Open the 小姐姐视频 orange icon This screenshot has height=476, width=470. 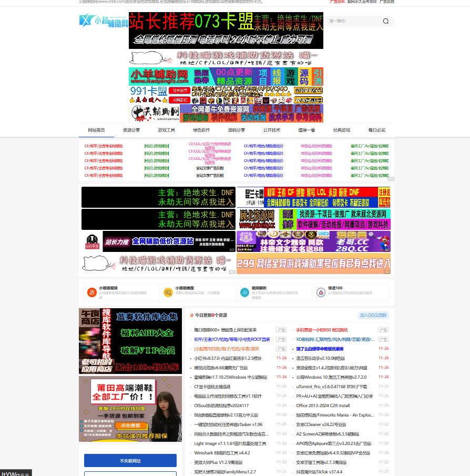[91, 292]
